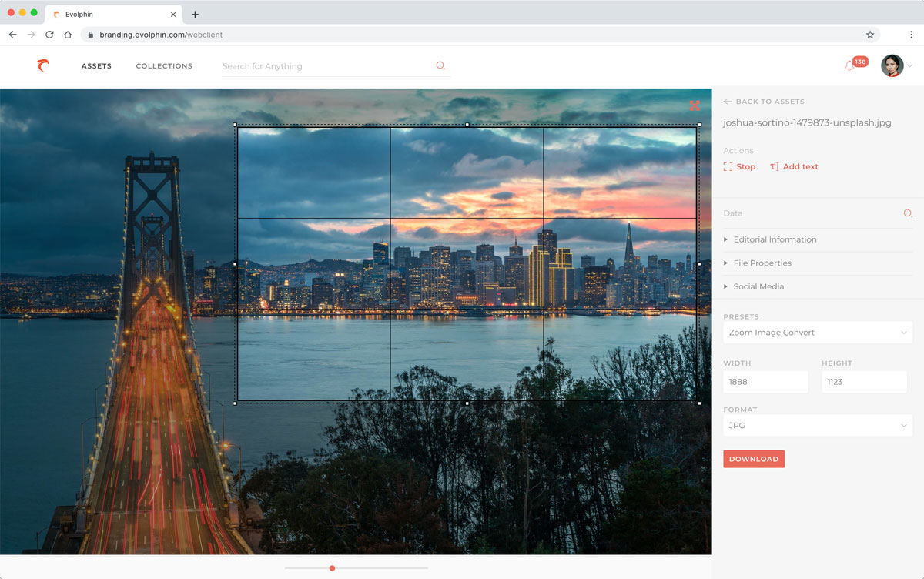
Task: Click the file name joshua-sortino-1479873-unsplash.jpg
Action: pyautogui.click(x=807, y=122)
